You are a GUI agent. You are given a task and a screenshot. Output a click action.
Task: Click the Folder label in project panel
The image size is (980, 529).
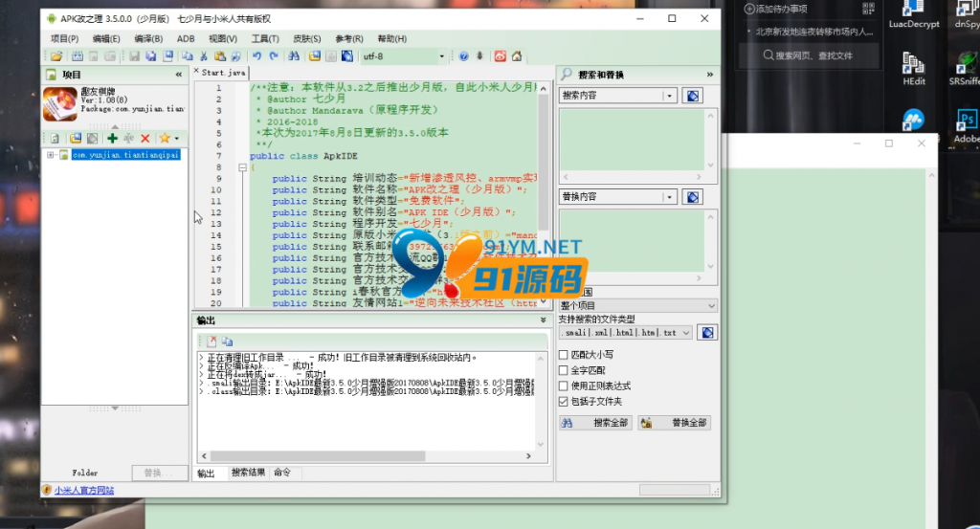tap(85, 473)
